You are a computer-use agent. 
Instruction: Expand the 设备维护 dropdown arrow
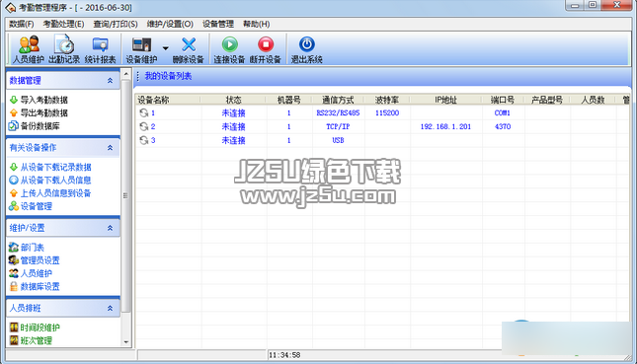click(x=165, y=48)
